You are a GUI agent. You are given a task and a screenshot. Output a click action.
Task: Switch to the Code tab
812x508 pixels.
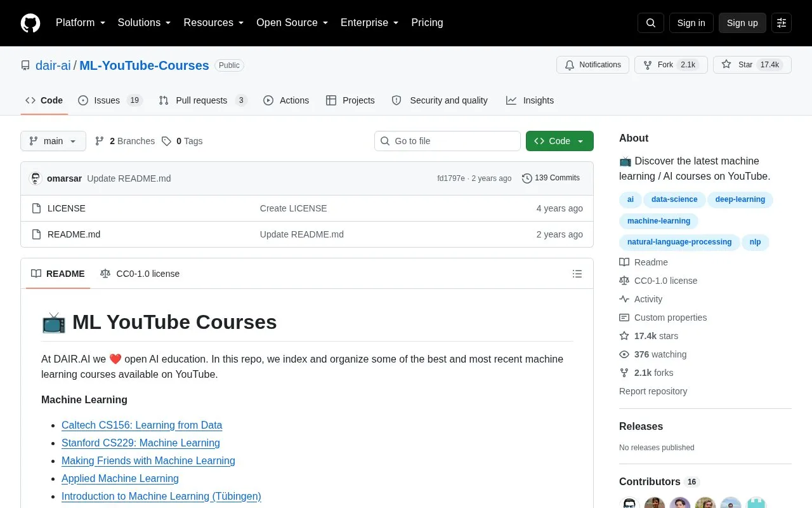44,100
